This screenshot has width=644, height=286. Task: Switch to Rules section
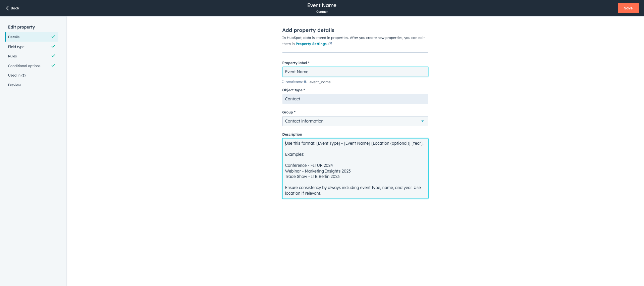(32, 56)
